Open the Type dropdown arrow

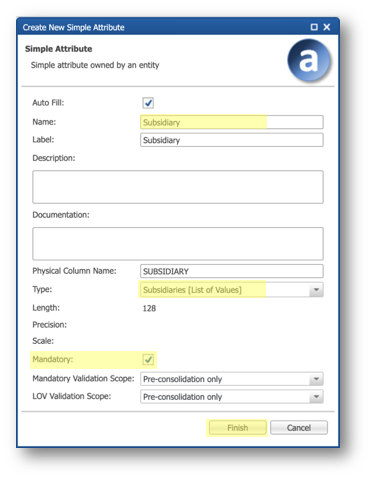coord(316,290)
